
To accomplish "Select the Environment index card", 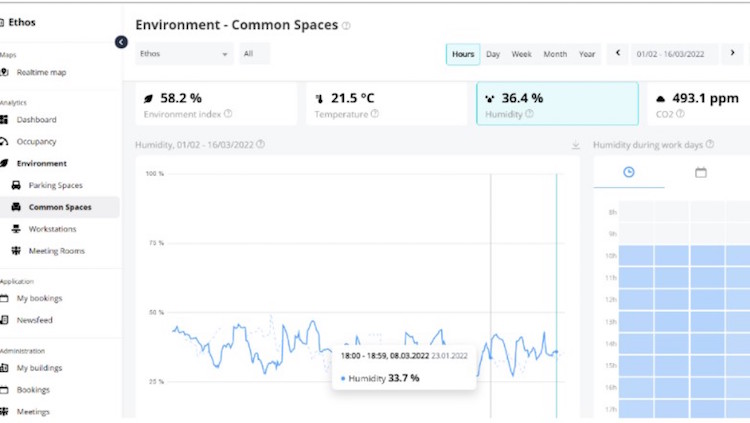I will (x=215, y=104).
